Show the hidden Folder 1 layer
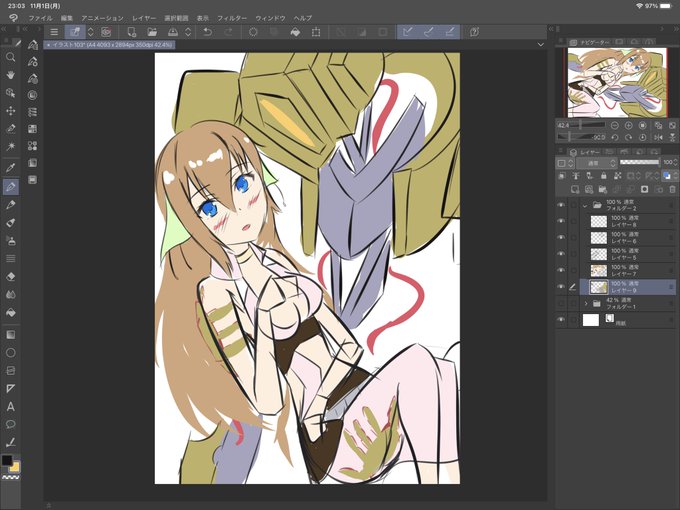This screenshot has width=680, height=510. (561, 303)
